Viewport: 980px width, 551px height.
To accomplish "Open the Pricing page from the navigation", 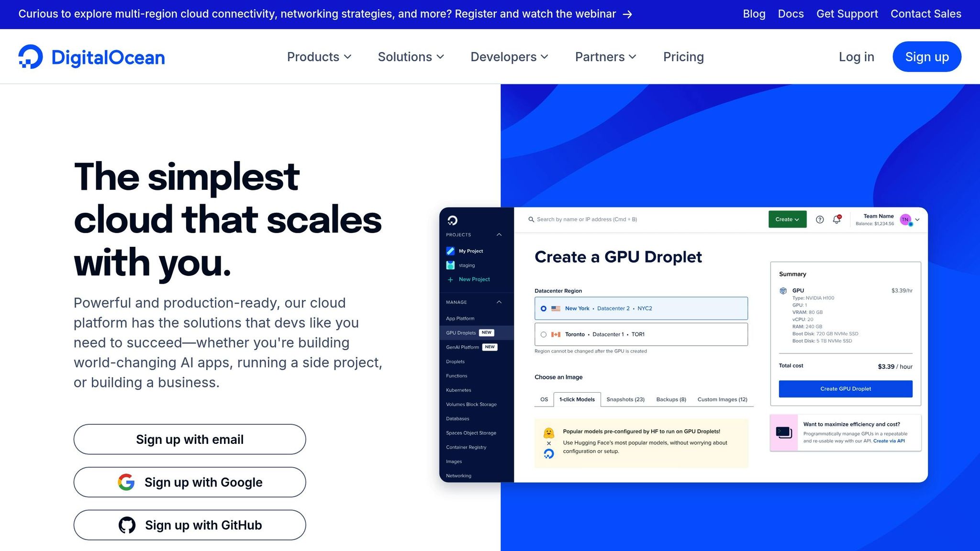I will tap(683, 56).
